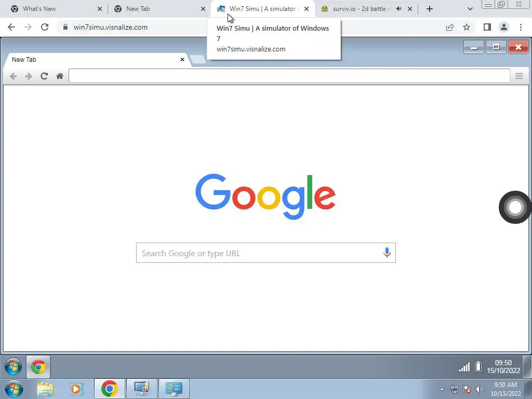Check the simulated network signal icon
532x399 pixels.
coord(464,367)
